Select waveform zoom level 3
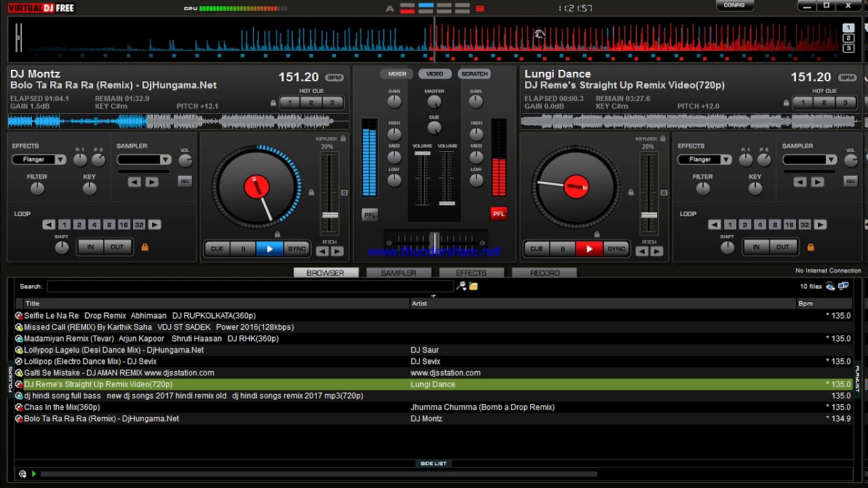Viewport: 868px width, 488px height. 848,48
